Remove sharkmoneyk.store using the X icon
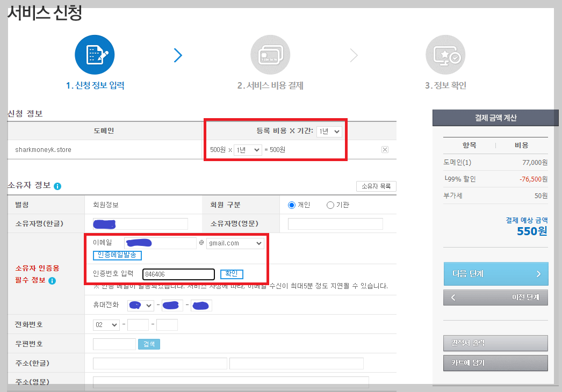Screen dimensions: 562x392 pyautogui.click(x=385, y=149)
